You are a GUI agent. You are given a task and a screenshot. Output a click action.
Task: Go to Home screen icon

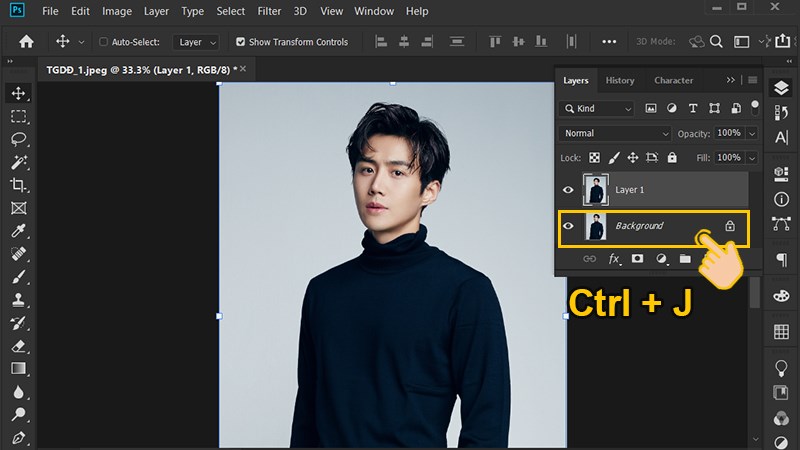coord(26,41)
